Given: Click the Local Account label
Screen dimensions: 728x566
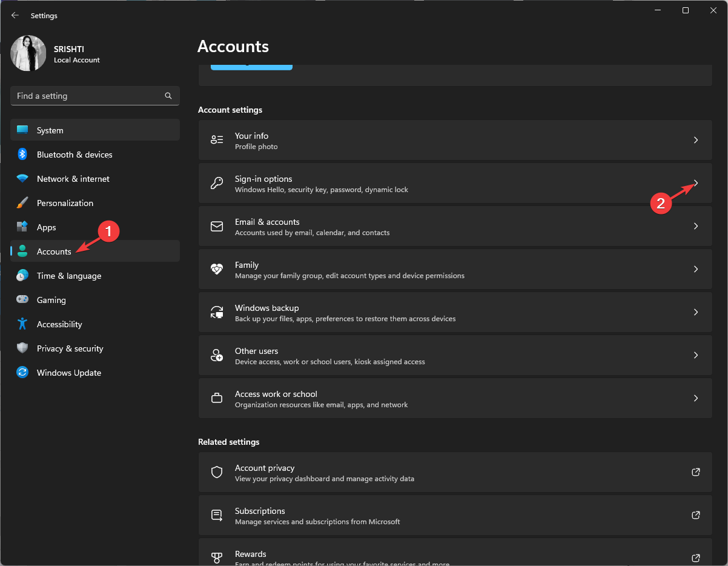Looking at the screenshot, I should pyautogui.click(x=77, y=60).
